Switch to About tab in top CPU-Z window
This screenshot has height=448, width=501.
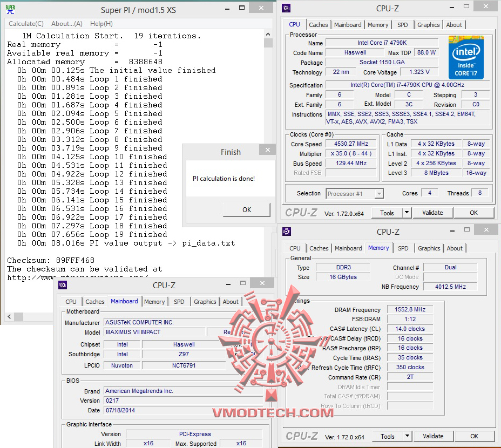(x=454, y=25)
